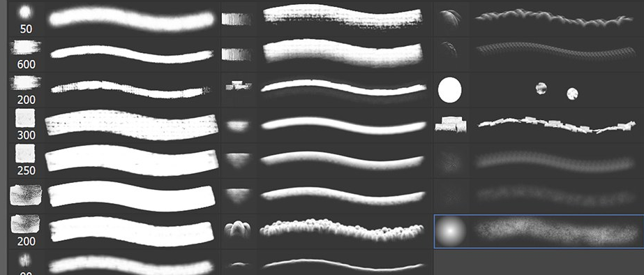Choose the scattered rectangles brush stroke

pos(556,126)
